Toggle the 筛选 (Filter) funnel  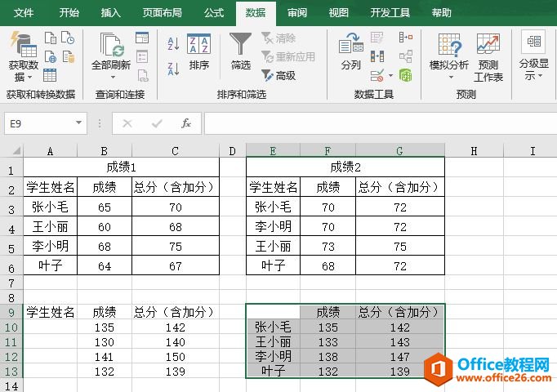point(240,53)
